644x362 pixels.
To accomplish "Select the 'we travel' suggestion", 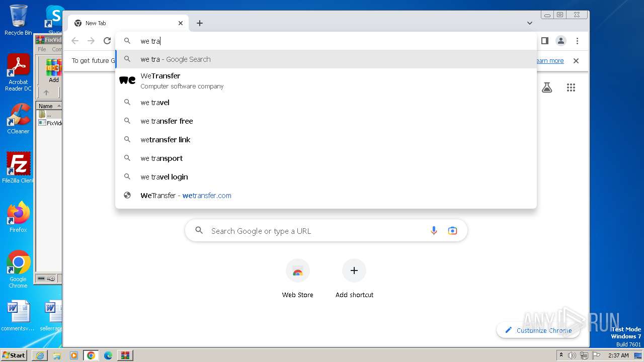I will tap(326, 103).
